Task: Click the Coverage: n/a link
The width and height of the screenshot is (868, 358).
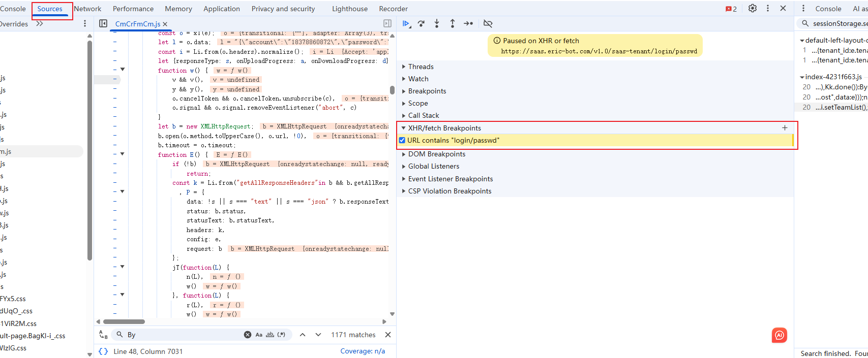Action: point(363,351)
